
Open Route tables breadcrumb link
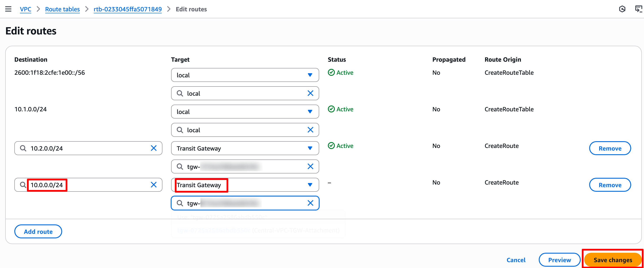click(x=62, y=9)
